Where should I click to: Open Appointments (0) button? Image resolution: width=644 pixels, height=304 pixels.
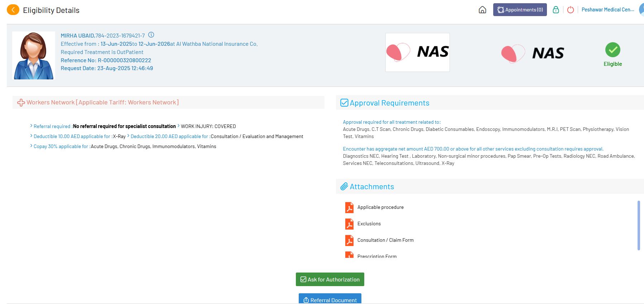point(520,10)
